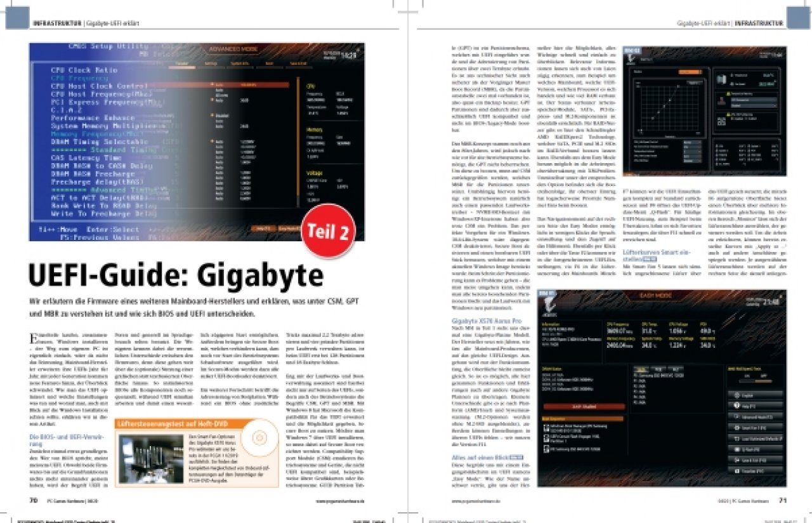Click the UEFI-Guide: Gigabyte headline
The width and height of the screenshot is (812, 523).
click(176, 275)
